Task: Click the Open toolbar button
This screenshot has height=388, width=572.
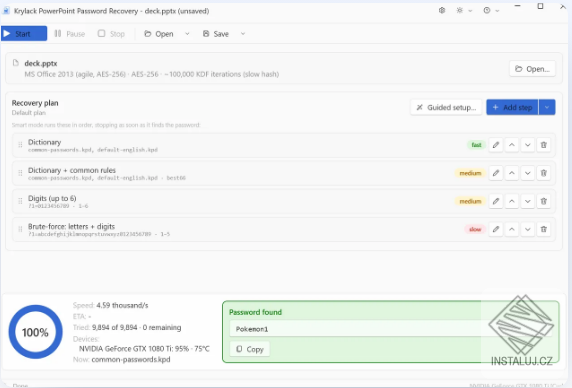Action: [159, 34]
